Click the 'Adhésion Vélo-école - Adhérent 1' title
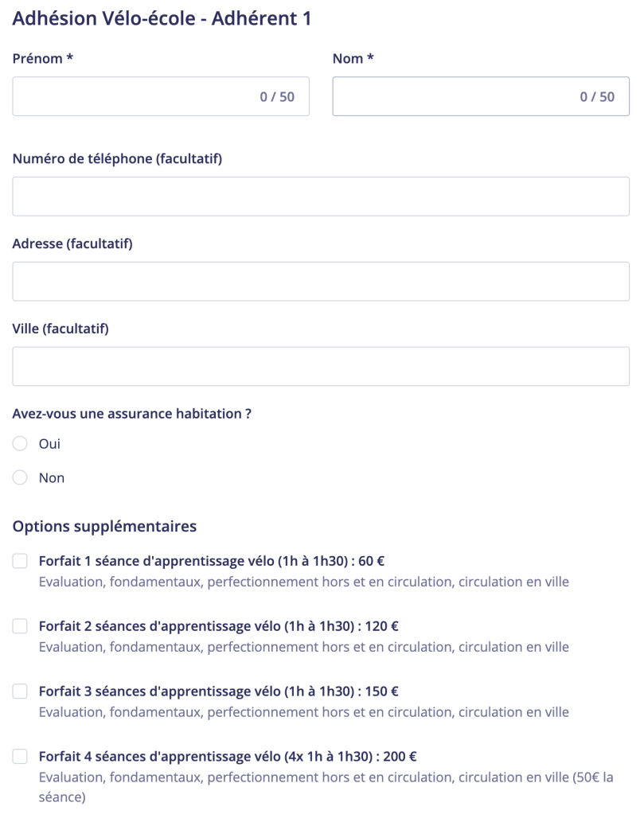 162,19
